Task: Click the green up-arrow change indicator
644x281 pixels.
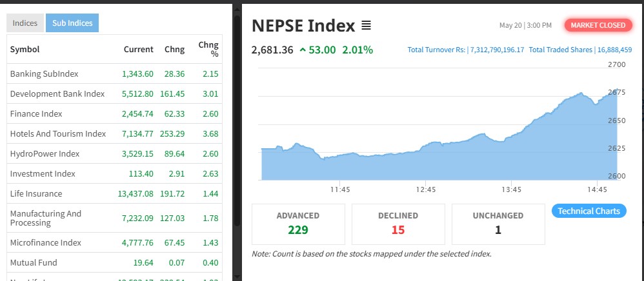Action: (x=303, y=50)
